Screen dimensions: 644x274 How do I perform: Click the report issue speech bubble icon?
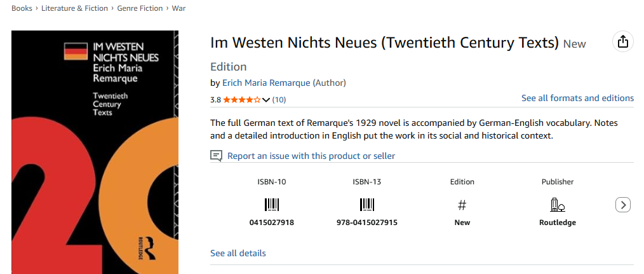pyautogui.click(x=217, y=156)
